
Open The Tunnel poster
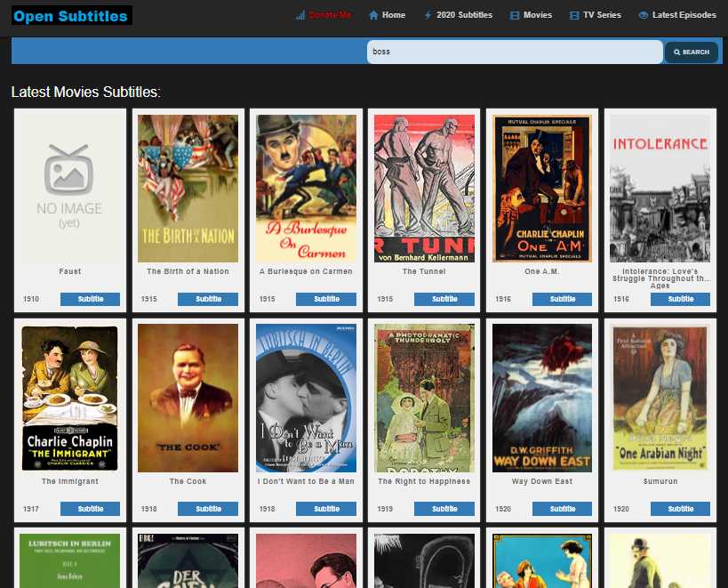(424, 188)
